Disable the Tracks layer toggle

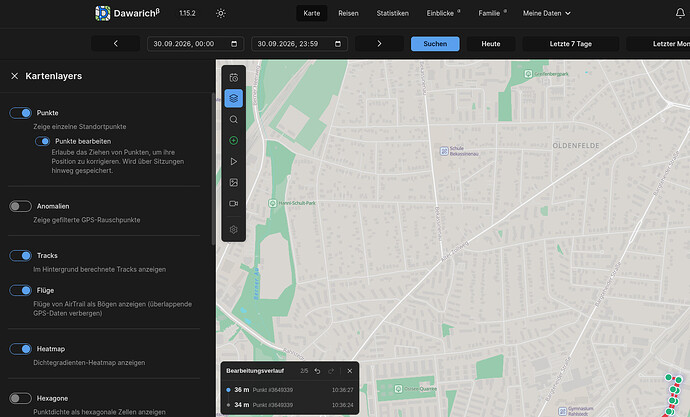(21, 256)
